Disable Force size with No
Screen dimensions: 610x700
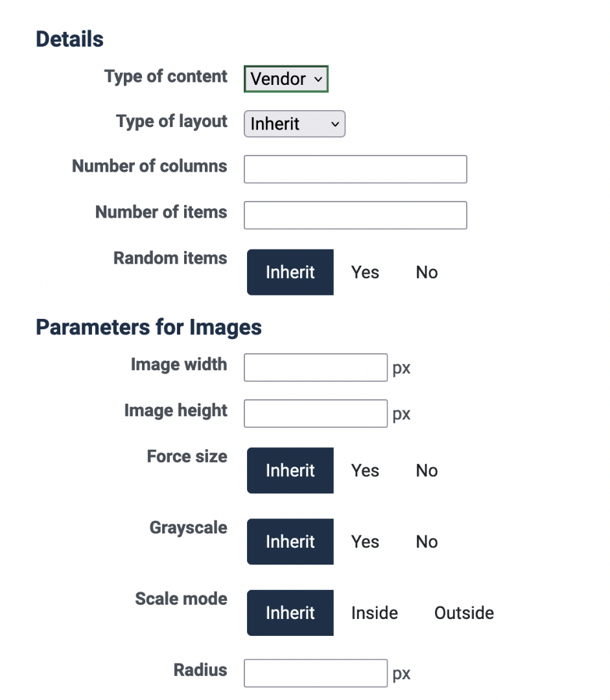point(427,471)
